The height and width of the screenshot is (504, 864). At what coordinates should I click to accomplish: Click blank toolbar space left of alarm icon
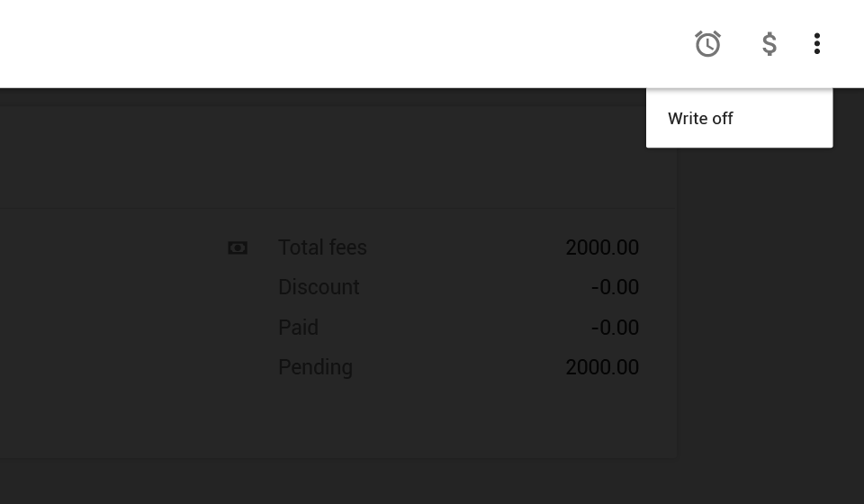point(360,44)
